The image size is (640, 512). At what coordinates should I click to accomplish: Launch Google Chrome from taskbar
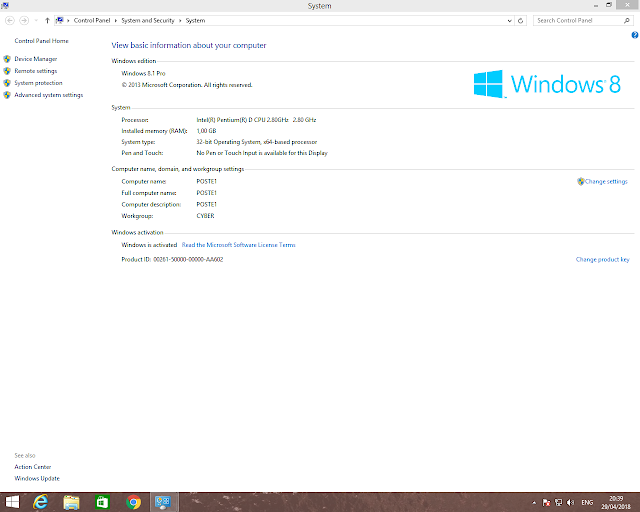click(133, 502)
